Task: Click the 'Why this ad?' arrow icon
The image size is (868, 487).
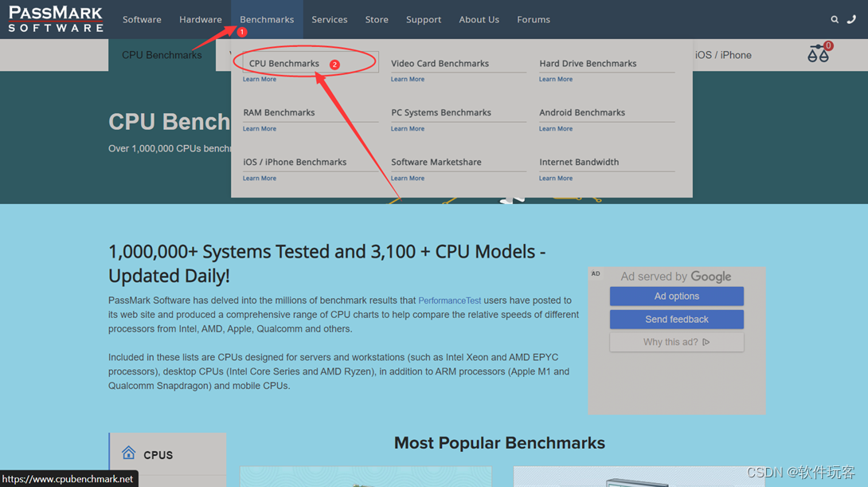Action: tap(706, 342)
